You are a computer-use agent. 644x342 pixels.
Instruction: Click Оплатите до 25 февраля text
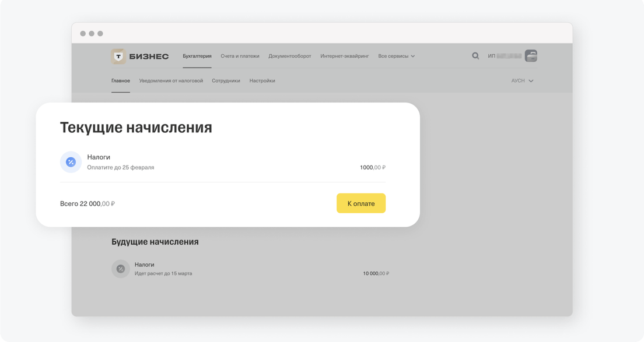[x=120, y=167]
